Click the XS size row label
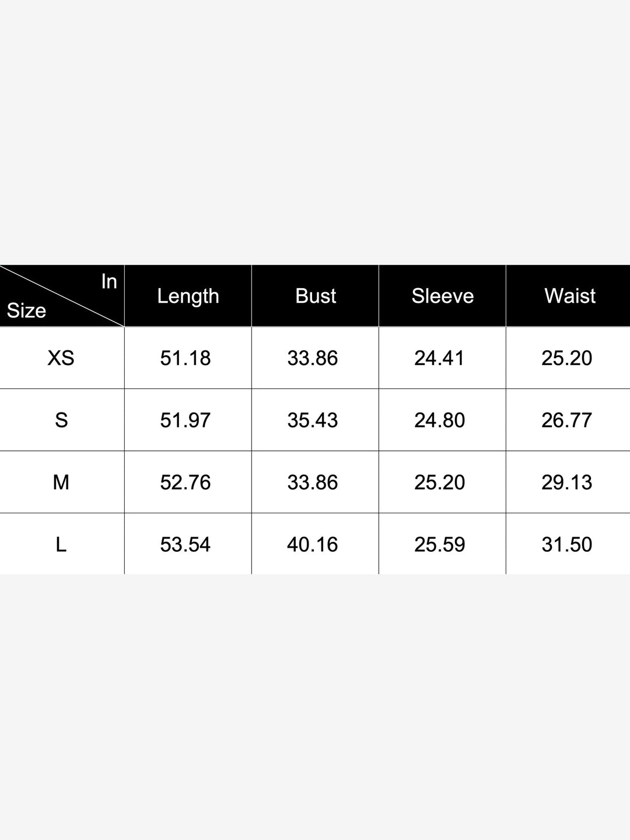 (61, 358)
